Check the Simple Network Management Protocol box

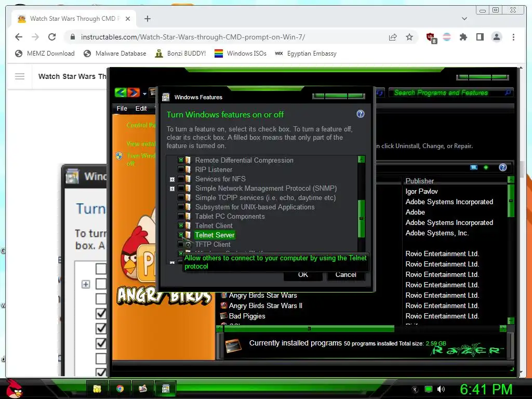[181, 188]
